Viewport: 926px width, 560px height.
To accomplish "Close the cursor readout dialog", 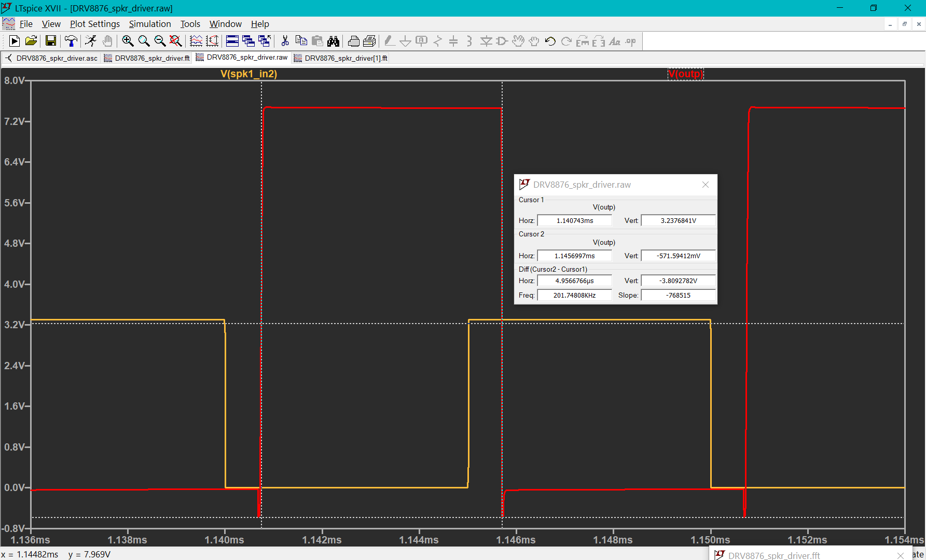I will (x=706, y=185).
